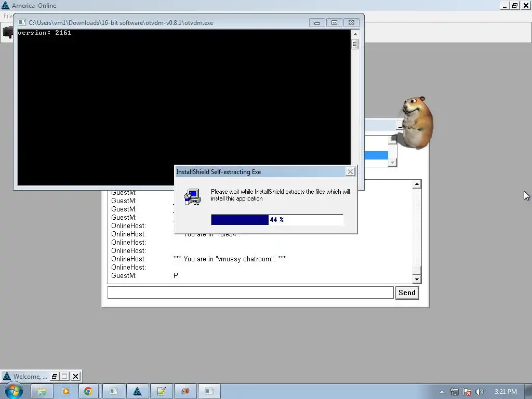Launch Windows Media Player taskbar icon
Screen dimensions: 532x399
point(65,392)
